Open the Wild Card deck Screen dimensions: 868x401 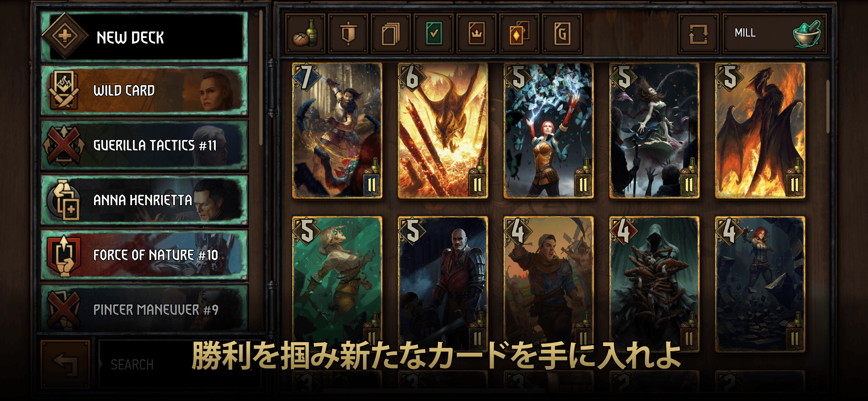[x=144, y=90]
